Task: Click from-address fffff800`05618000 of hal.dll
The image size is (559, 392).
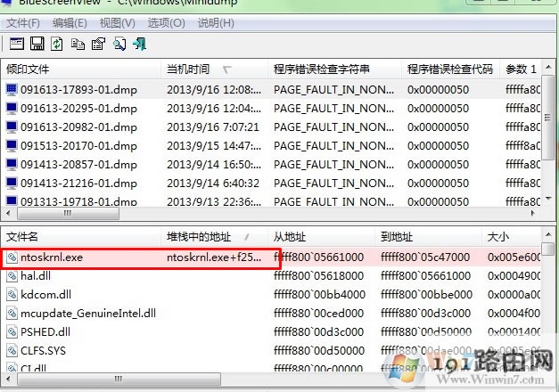Action: [x=318, y=275]
